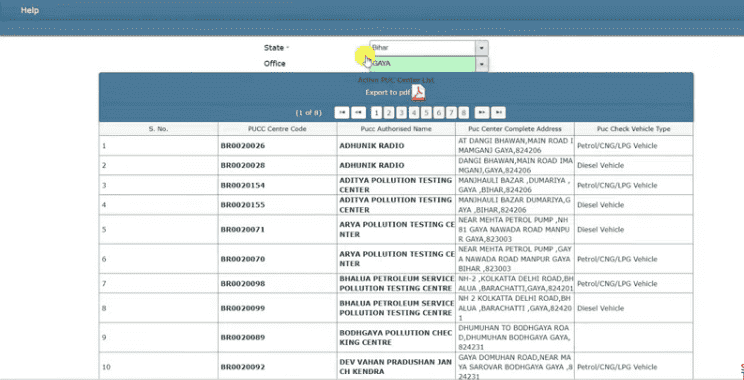The image size is (744, 380).
Task: Click the Pucc Authorised Name column header
Action: (x=396, y=129)
